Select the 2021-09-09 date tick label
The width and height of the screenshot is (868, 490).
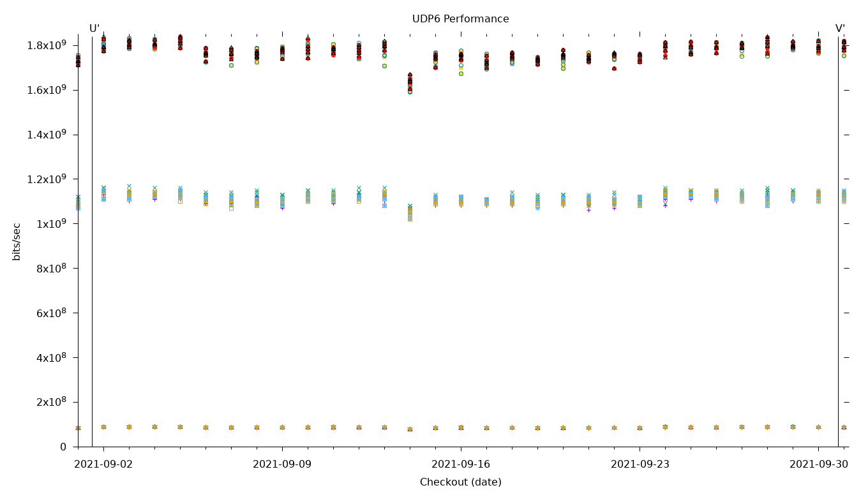[x=282, y=464]
